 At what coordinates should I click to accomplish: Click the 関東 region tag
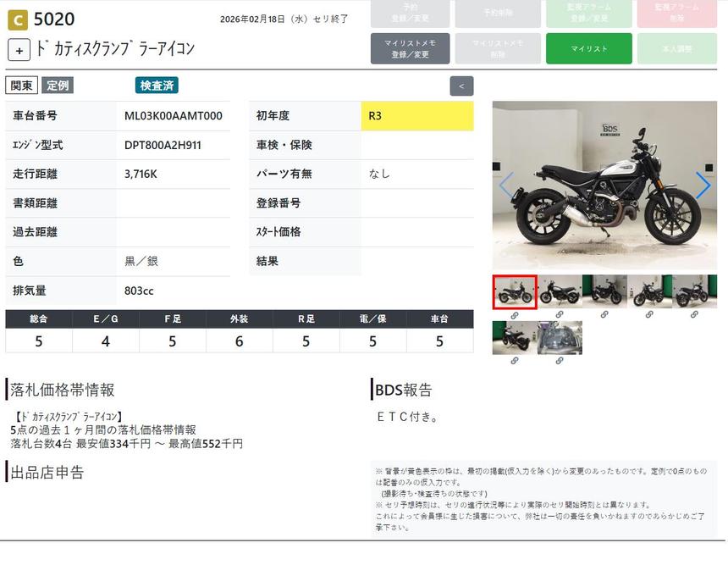[x=22, y=86]
